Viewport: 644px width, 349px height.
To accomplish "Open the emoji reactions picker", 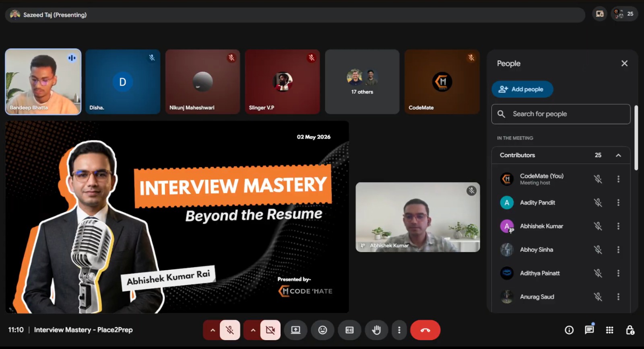I will click(x=323, y=330).
